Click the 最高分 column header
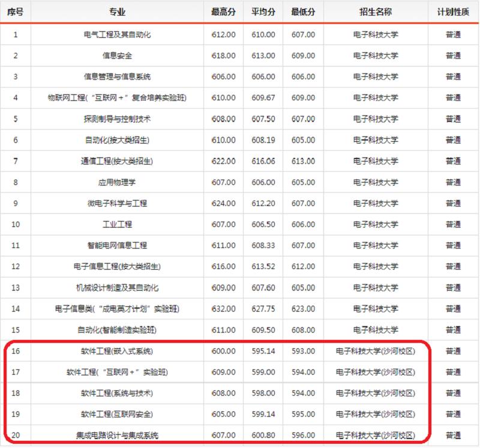The height and width of the screenshot is (448, 480). tap(224, 13)
